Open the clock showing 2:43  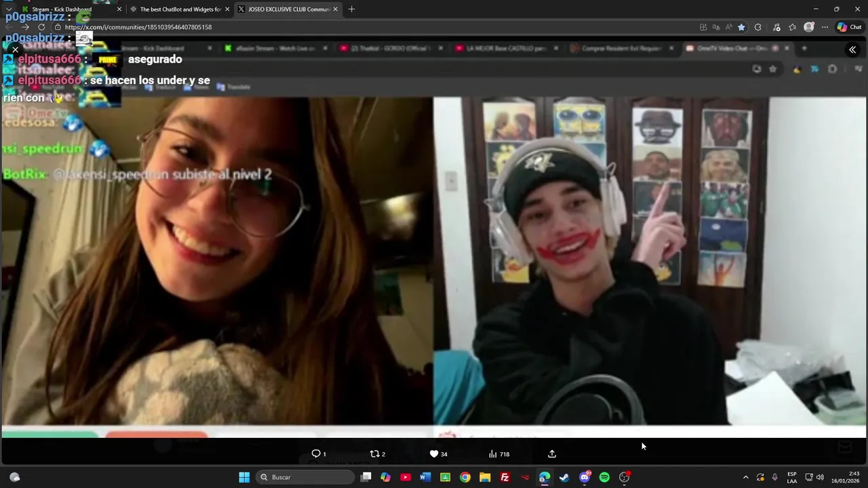point(846,477)
